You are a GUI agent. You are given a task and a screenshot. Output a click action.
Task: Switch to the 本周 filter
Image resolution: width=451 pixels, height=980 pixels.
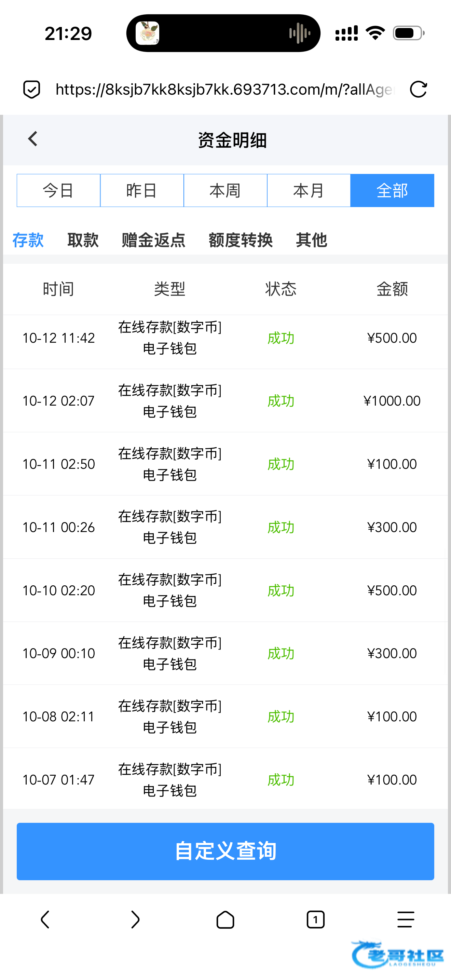(x=225, y=191)
